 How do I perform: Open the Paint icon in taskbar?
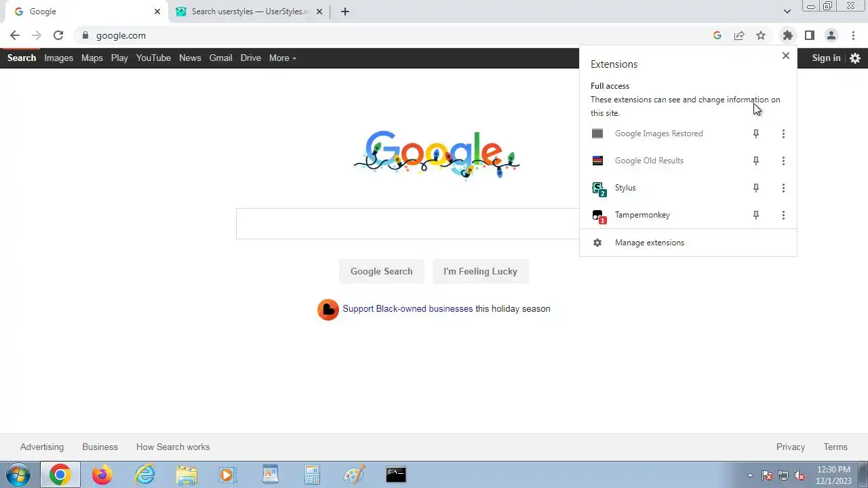pos(354,474)
